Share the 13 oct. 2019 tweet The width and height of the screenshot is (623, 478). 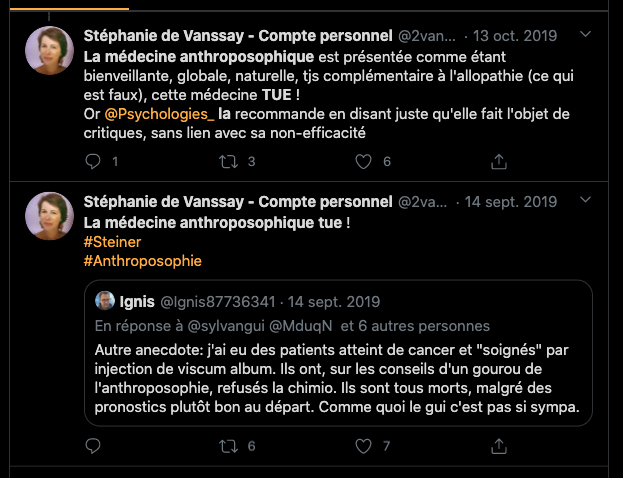click(x=498, y=161)
